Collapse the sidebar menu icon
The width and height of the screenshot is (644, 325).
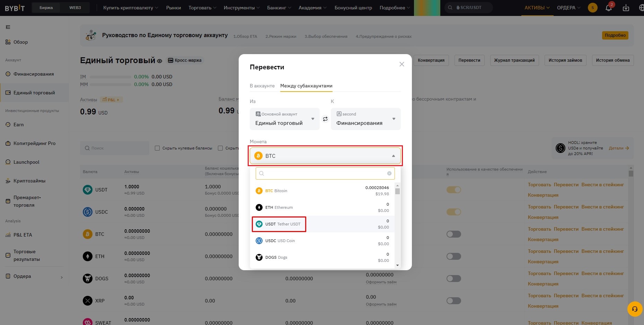(x=8, y=27)
